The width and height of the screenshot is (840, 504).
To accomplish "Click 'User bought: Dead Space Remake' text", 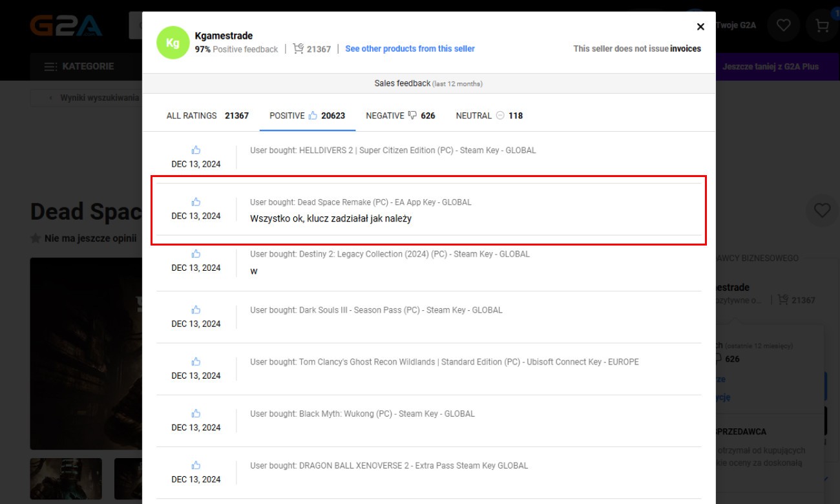I will pyautogui.click(x=361, y=202).
